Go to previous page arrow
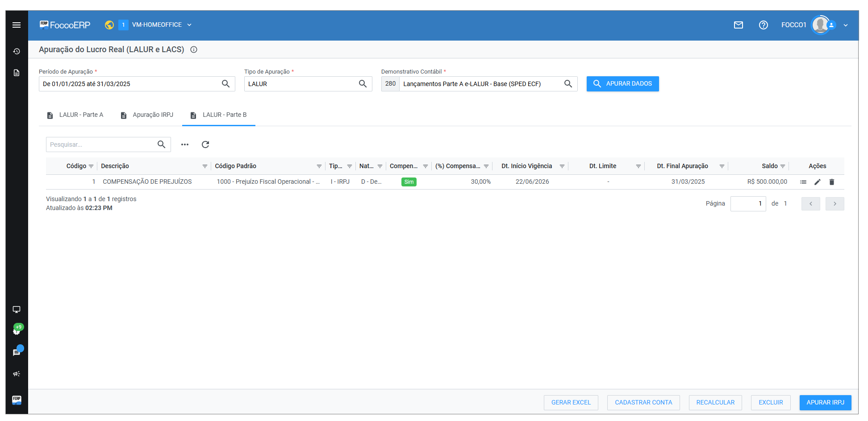868x421 pixels. 811,204
